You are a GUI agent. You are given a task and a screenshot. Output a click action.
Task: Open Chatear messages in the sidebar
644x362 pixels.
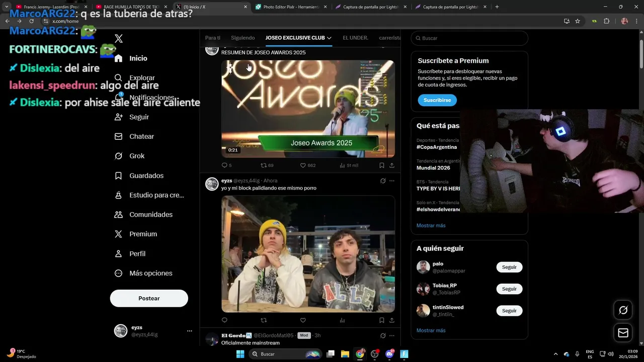tap(134, 136)
